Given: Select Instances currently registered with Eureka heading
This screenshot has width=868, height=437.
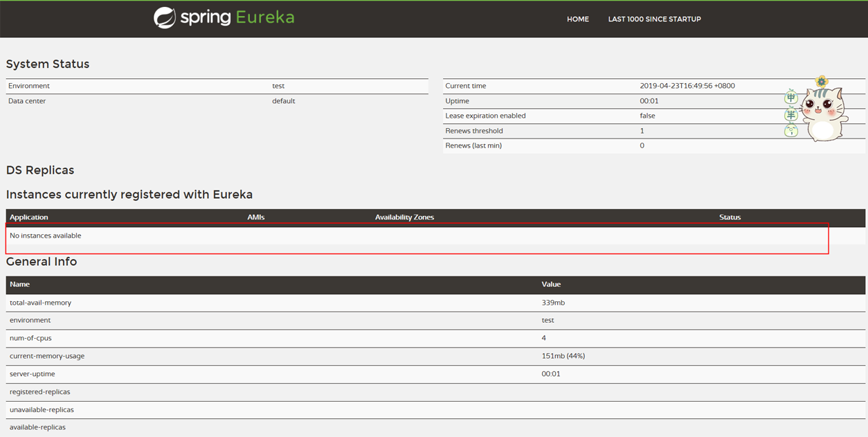Looking at the screenshot, I should pyautogui.click(x=129, y=195).
